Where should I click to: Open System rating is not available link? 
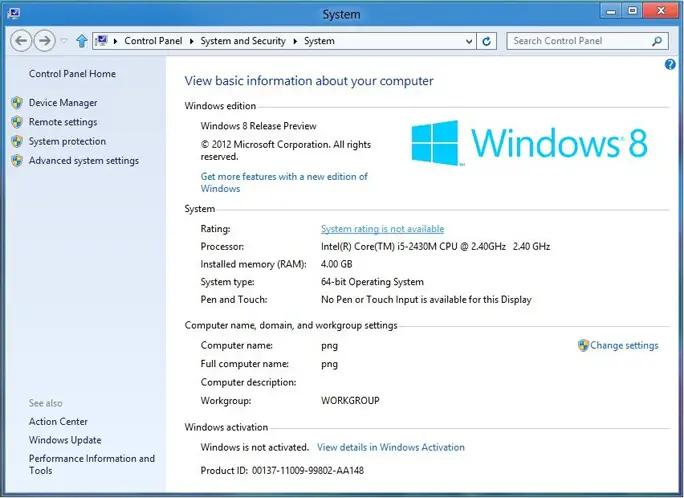tap(383, 229)
